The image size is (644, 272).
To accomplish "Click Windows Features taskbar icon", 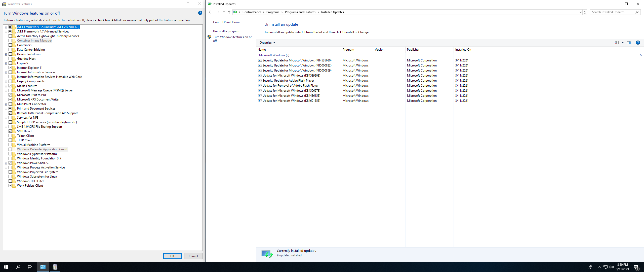I will [x=55, y=267].
